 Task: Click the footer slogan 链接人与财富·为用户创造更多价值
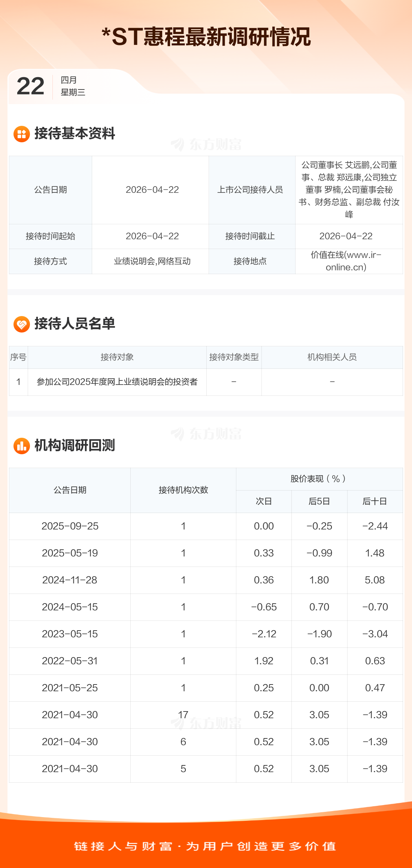tap(205, 847)
